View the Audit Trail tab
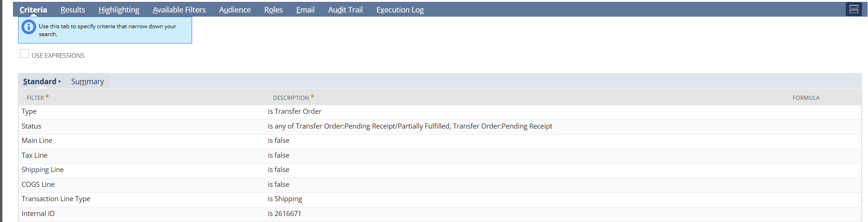The image size is (868, 222). (x=345, y=10)
